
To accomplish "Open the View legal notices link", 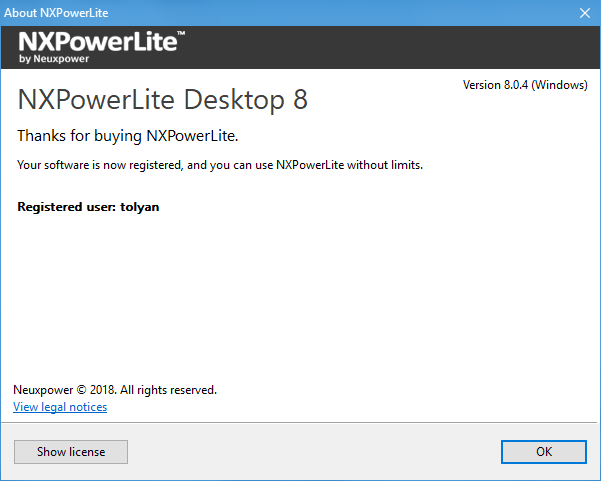I will pyautogui.click(x=60, y=407).
